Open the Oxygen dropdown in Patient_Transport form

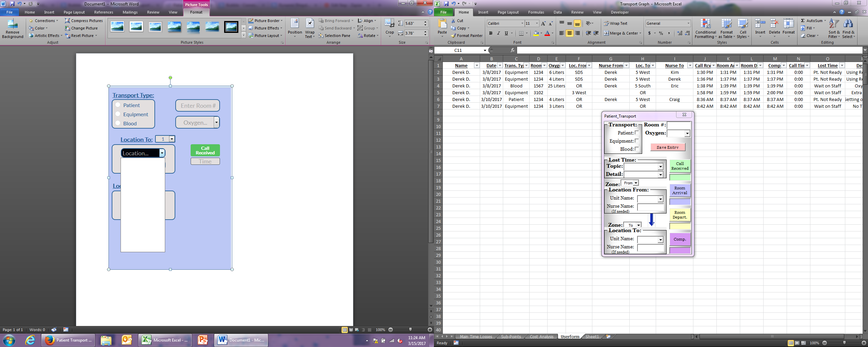point(687,134)
